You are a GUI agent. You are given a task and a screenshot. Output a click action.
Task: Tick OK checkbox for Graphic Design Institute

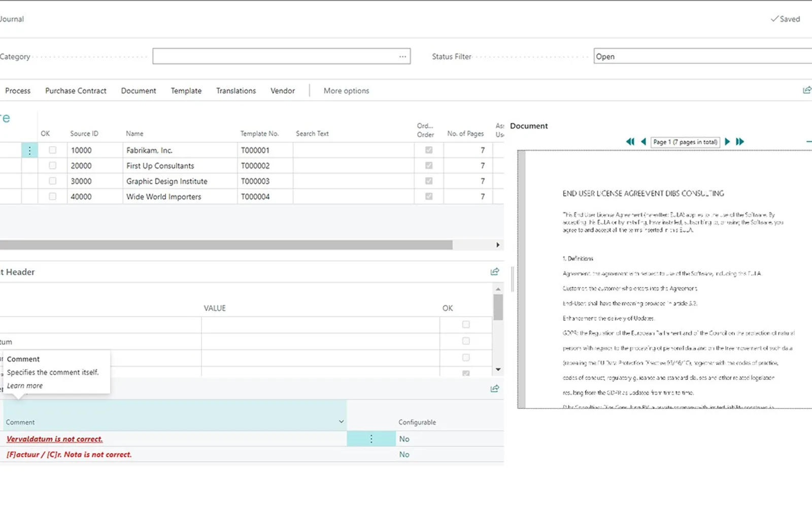[x=52, y=181]
